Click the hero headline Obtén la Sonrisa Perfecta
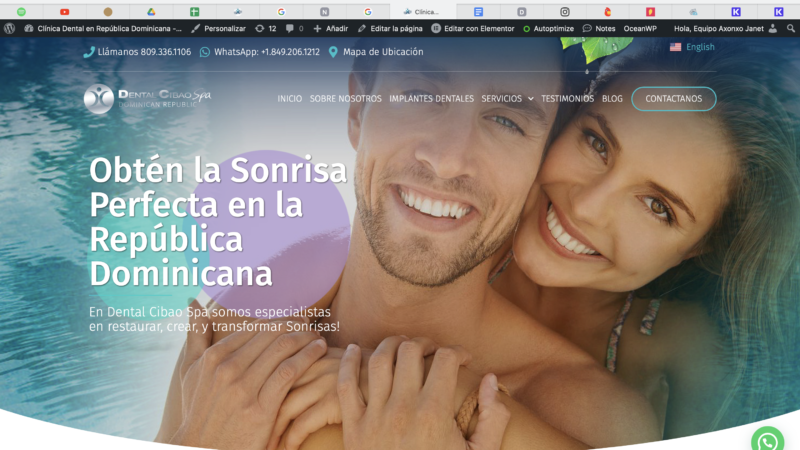 [x=218, y=221]
